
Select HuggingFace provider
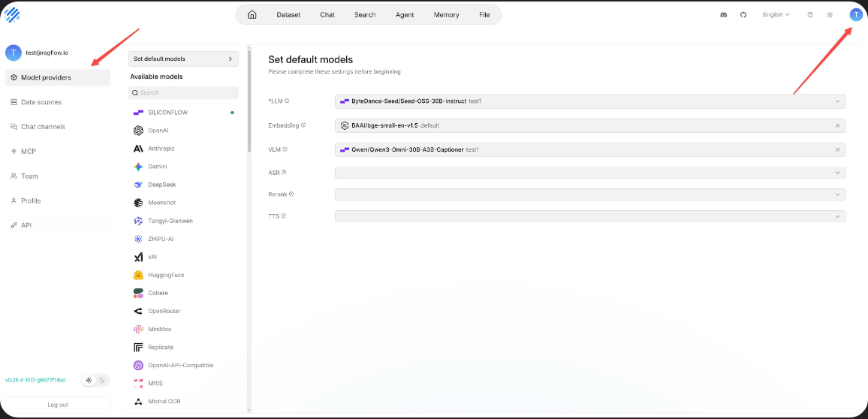(183, 275)
